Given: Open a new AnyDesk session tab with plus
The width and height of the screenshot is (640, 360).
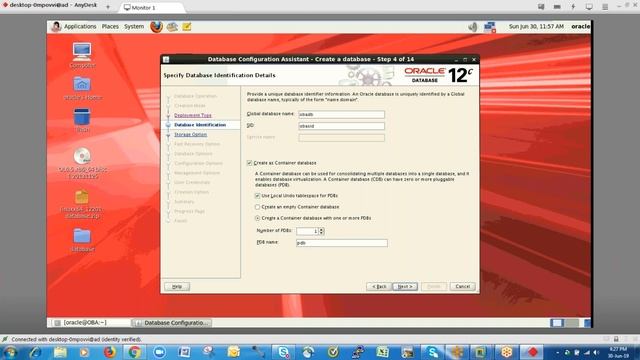Looking at the screenshot, I should point(108,7).
